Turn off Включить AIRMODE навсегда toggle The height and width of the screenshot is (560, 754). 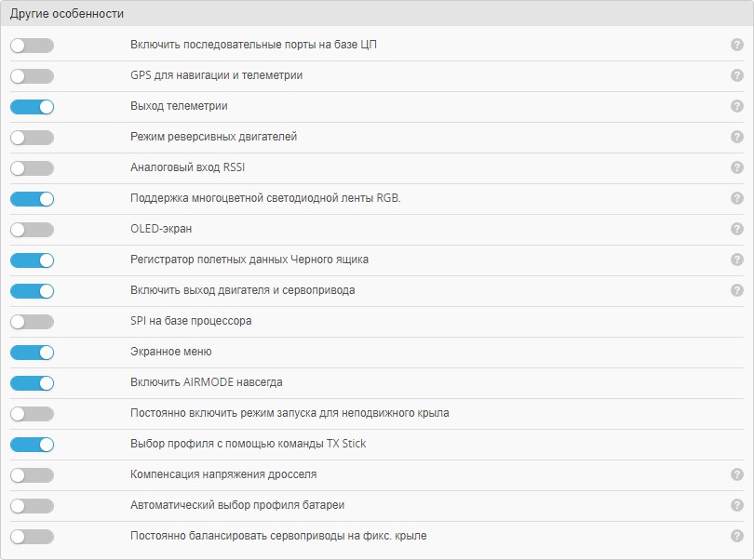pyautogui.click(x=32, y=382)
